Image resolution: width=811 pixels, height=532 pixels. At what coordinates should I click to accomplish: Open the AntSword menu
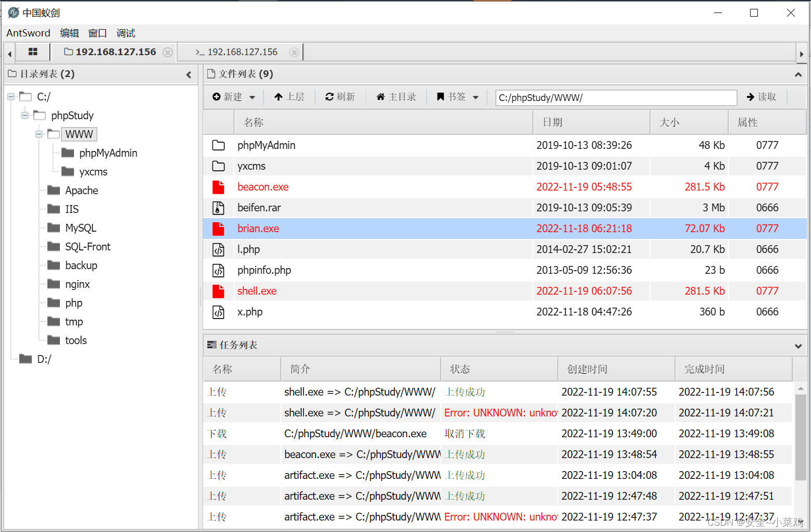(x=28, y=33)
